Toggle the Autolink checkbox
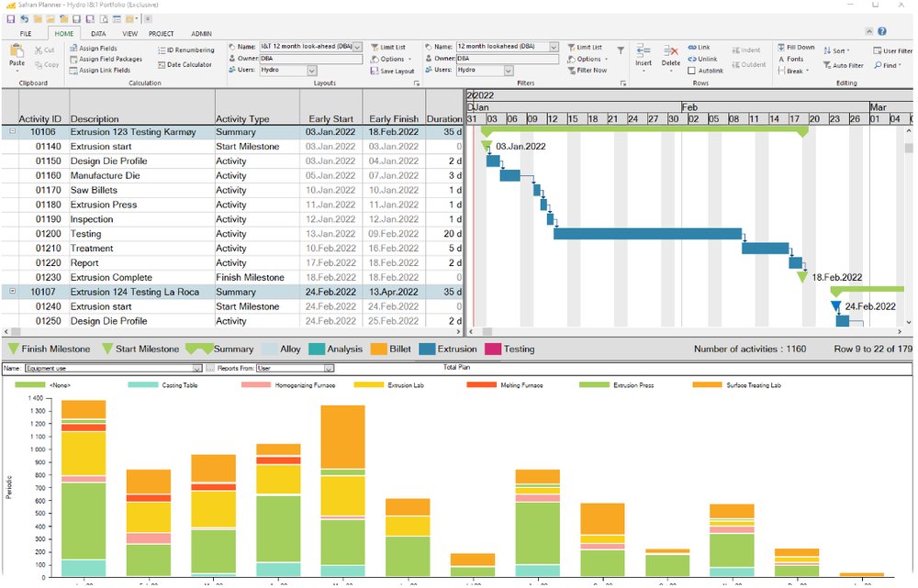Image resolution: width=918 pixels, height=588 pixels. (691, 71)
